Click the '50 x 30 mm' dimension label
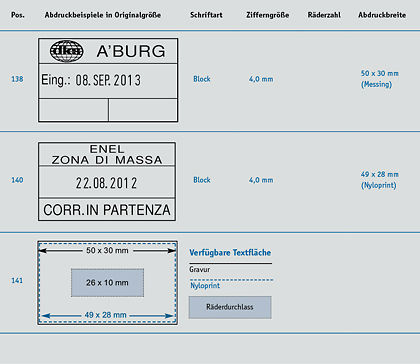 tap(107, 250)
